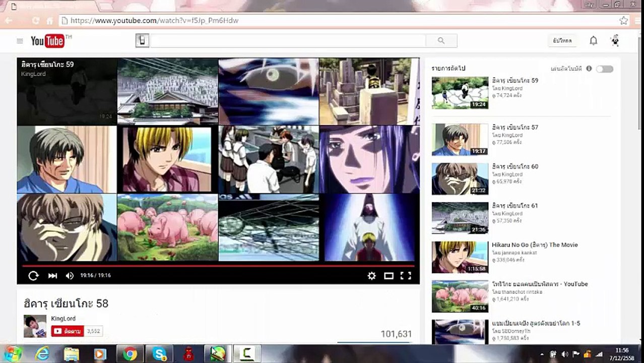Switch to Chrome on the taskbar
The height and width of the screenshot is (363, 644).
pos(130,354)
